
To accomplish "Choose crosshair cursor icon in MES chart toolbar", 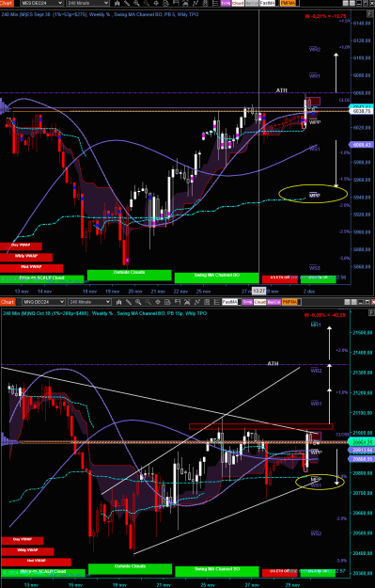I will click(156, 3).
